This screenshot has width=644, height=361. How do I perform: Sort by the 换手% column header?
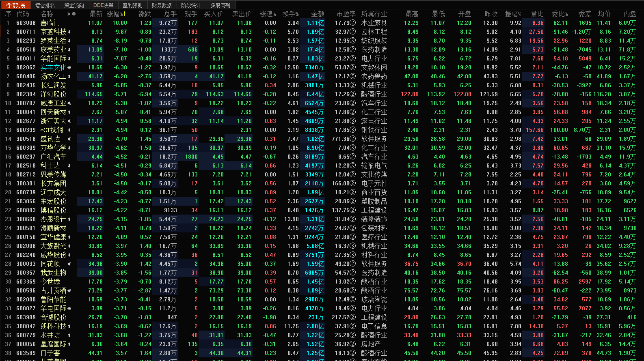click(291, 14)
